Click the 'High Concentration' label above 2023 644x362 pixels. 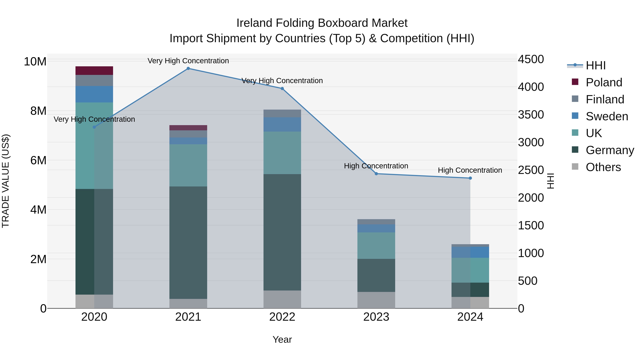click(376, 166)
